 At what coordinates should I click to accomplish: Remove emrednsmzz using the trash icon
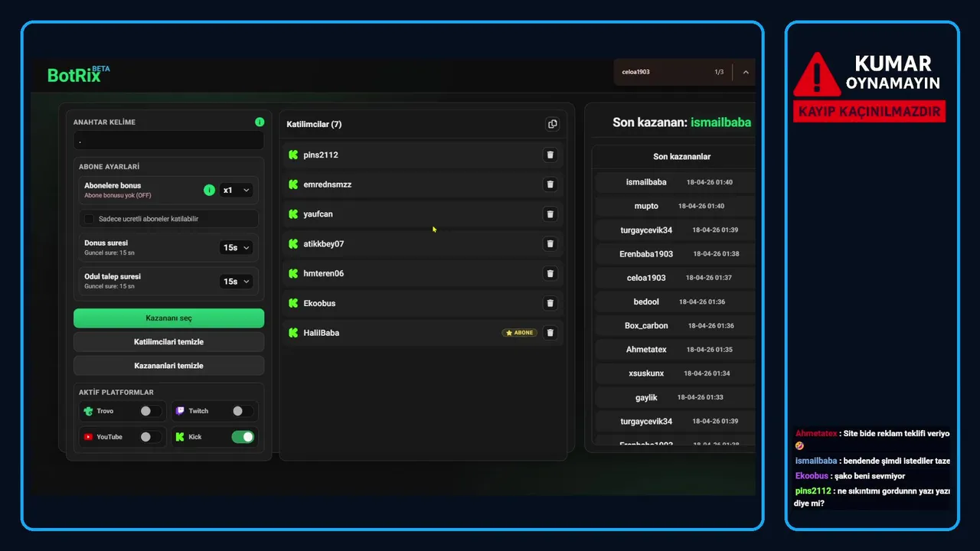[550, 184]
